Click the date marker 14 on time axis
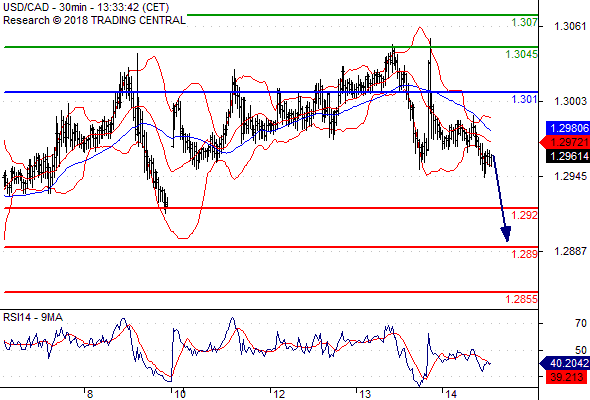The image size is (590, 400). [451, 394]
